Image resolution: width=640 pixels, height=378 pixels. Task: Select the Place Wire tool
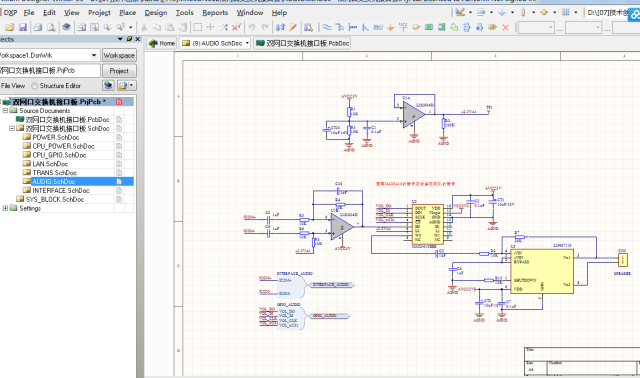point(327,27)
